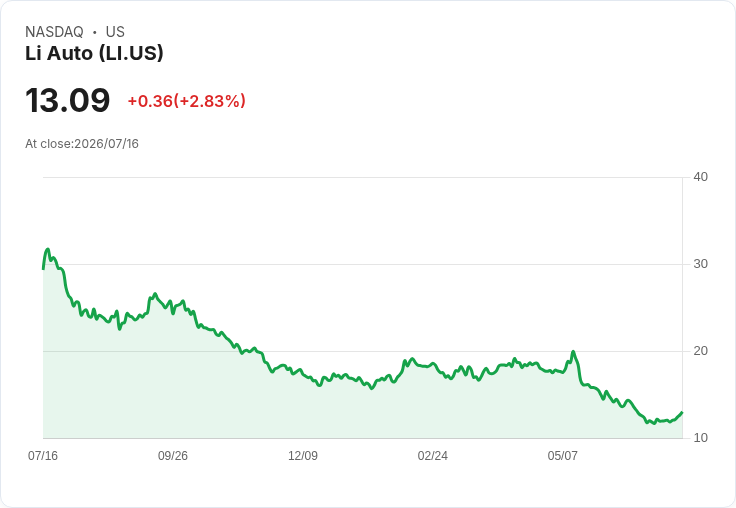Viewport: 736px width, 508px height.
Task: Click the chart's highest peak above 30
Action: coord(47,249)
